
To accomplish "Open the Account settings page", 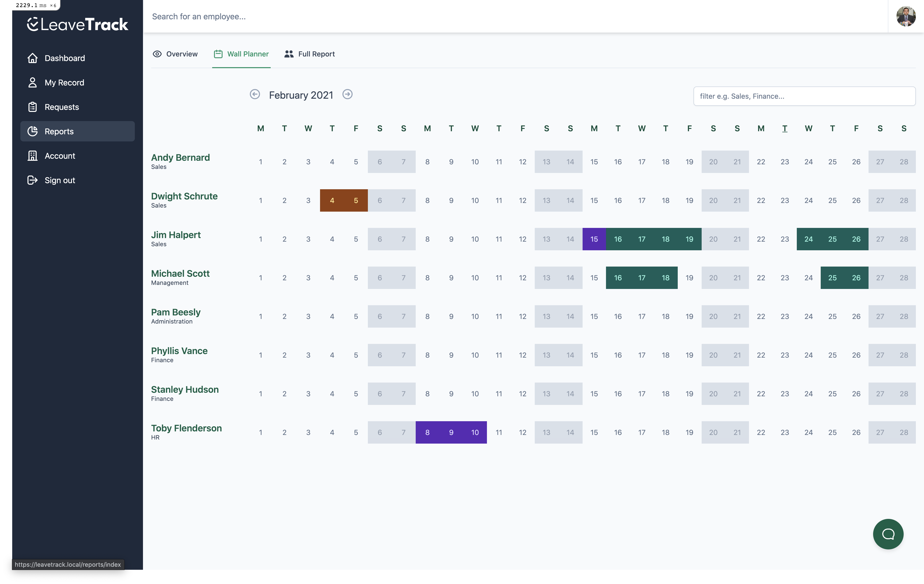I will point(60,156).
